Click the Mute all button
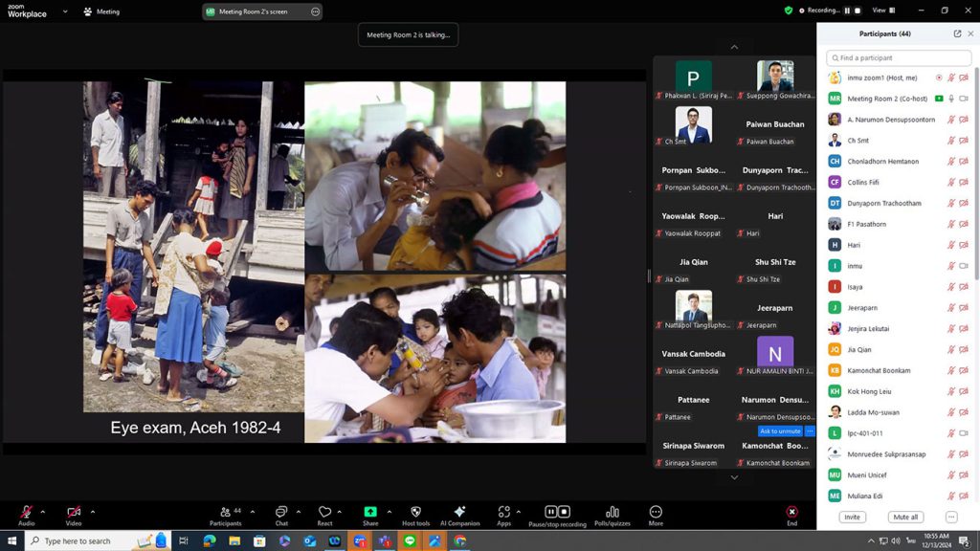Screen dimensions: 980x551 point(904,517)
